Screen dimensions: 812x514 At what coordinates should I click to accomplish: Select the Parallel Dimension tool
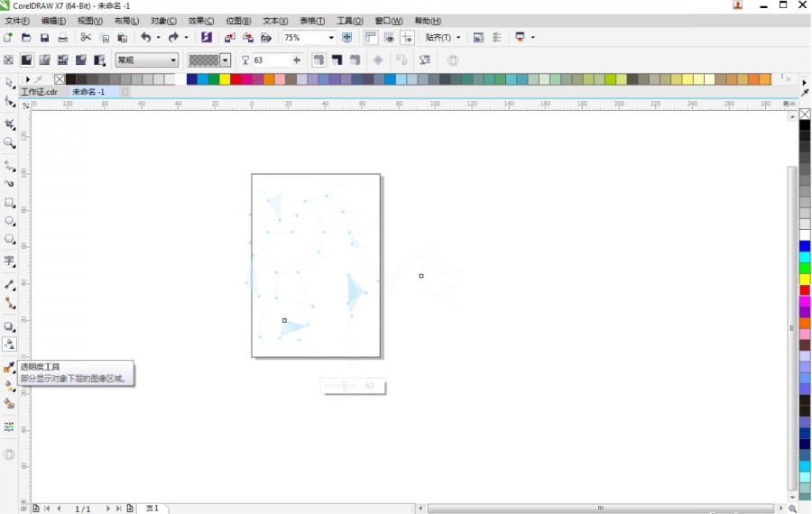pos(9,284)
